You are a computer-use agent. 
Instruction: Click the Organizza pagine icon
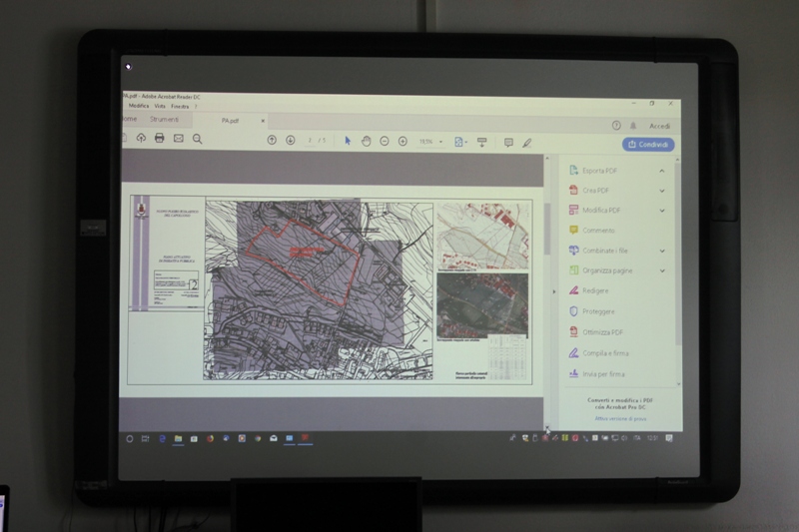point(573,270)
